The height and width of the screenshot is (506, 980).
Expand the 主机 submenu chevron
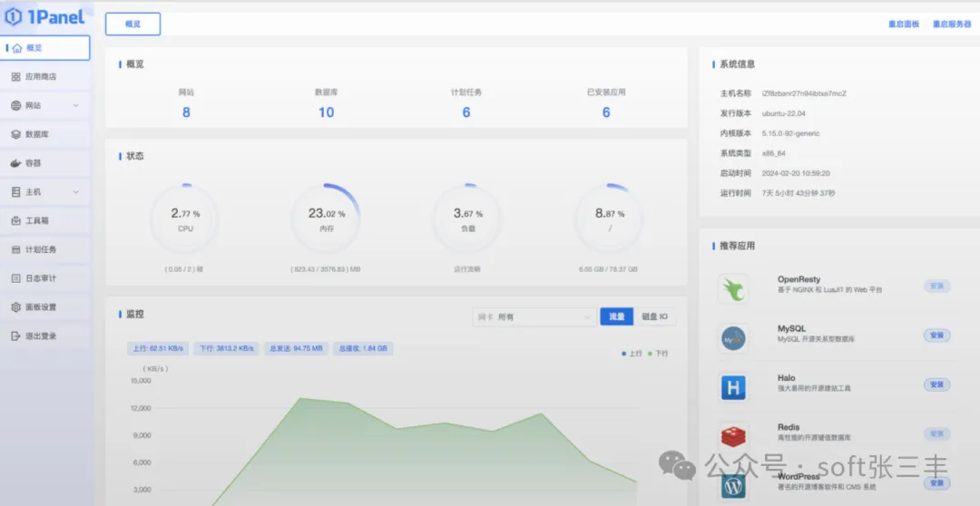click(x=75, y=191)
